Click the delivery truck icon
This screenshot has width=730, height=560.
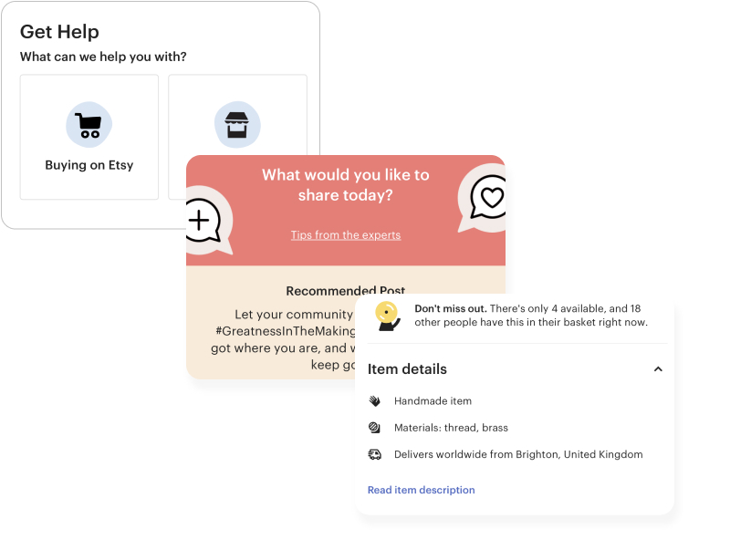[375, 454]
